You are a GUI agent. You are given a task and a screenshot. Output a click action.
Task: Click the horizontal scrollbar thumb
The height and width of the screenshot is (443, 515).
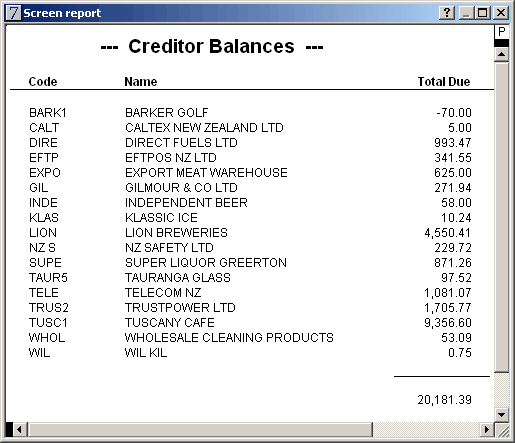pos(200,429)
